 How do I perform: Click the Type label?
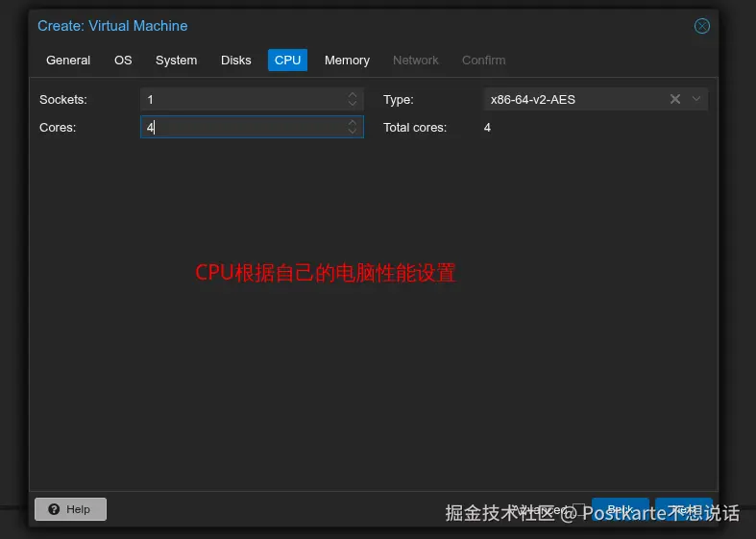coord(399,99)
